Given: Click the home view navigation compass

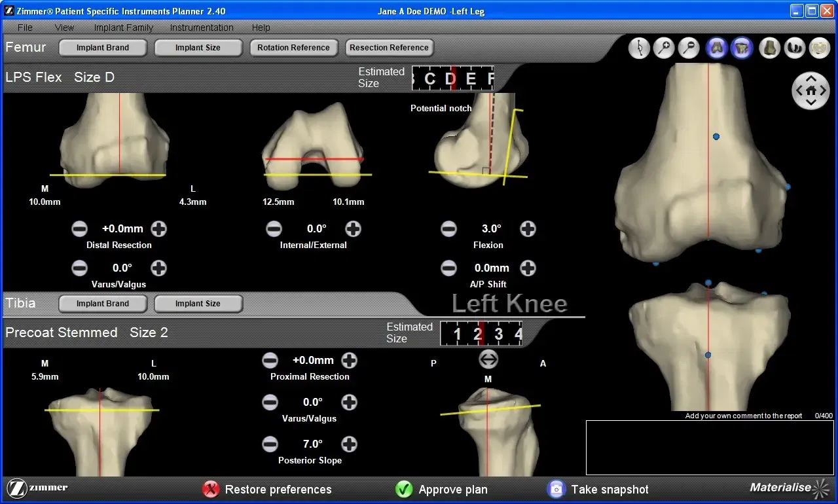Looking at the screenshot, I should [811, 90].
